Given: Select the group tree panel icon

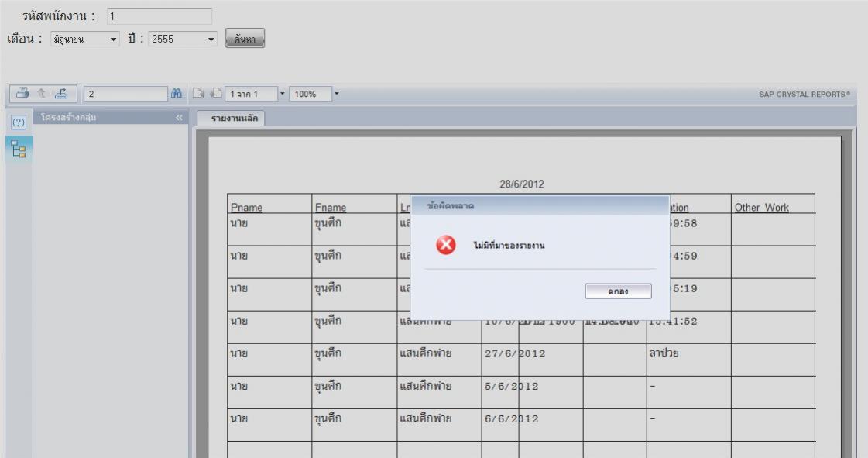Looking at the screenshot, I should pos(19,150).
